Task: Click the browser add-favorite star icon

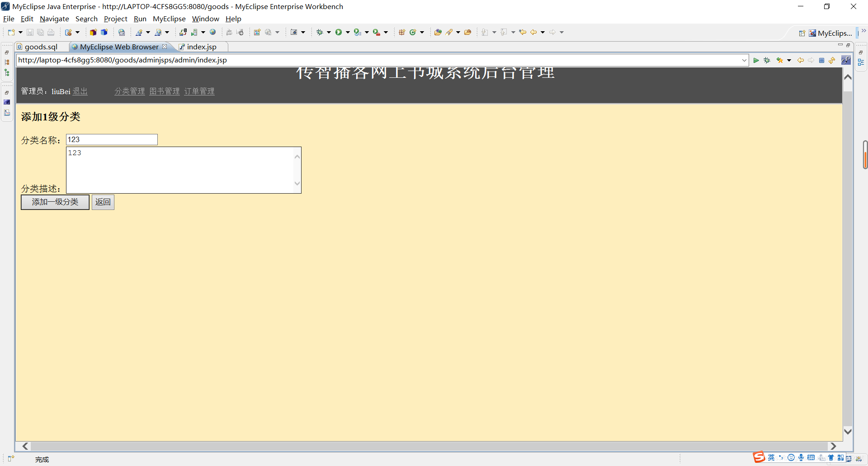Action: pyautogui.click(x=780, y=60)
